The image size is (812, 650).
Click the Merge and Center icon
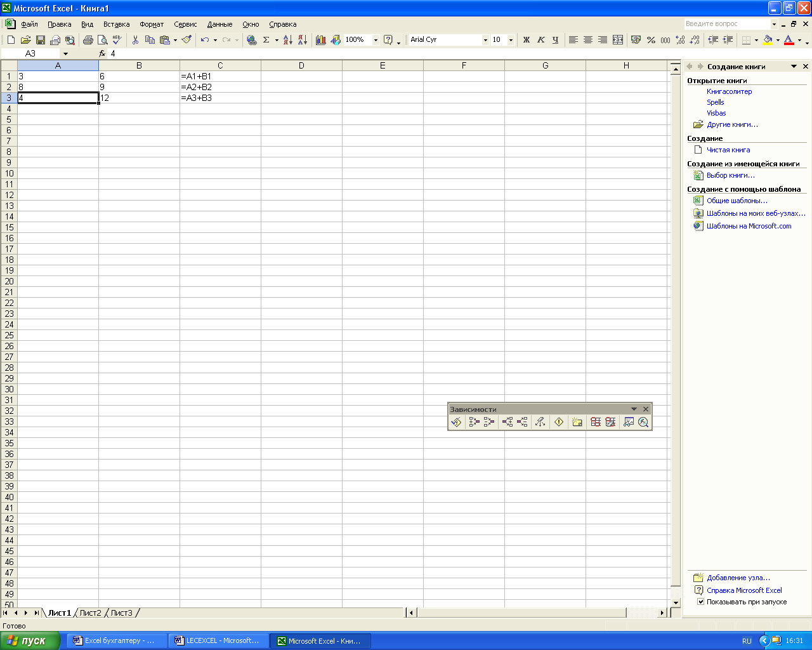click(617, 40)
